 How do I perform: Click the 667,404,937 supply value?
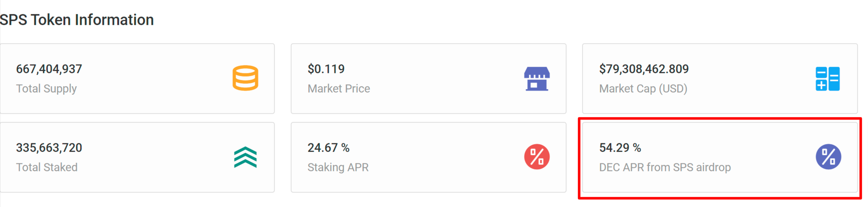49,69
